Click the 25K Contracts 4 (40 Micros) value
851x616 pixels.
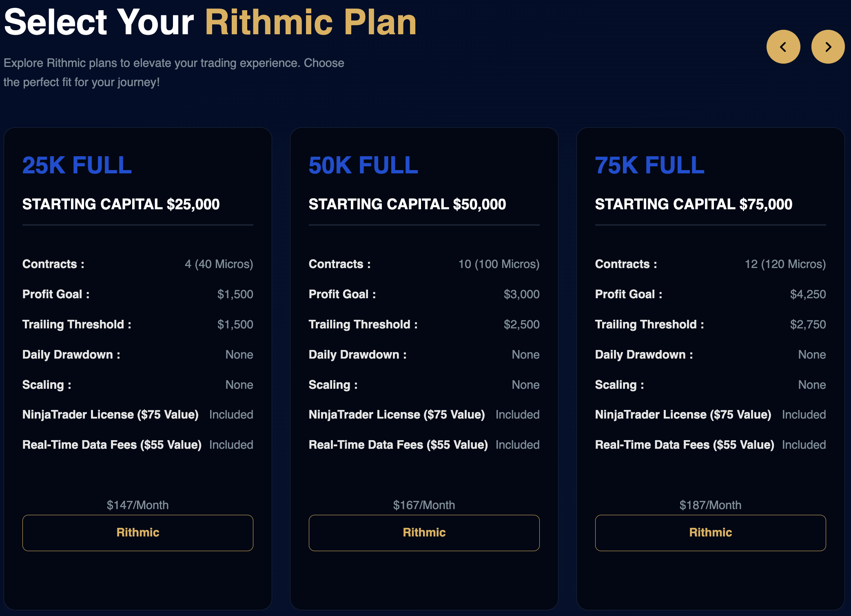click(219, 264)
